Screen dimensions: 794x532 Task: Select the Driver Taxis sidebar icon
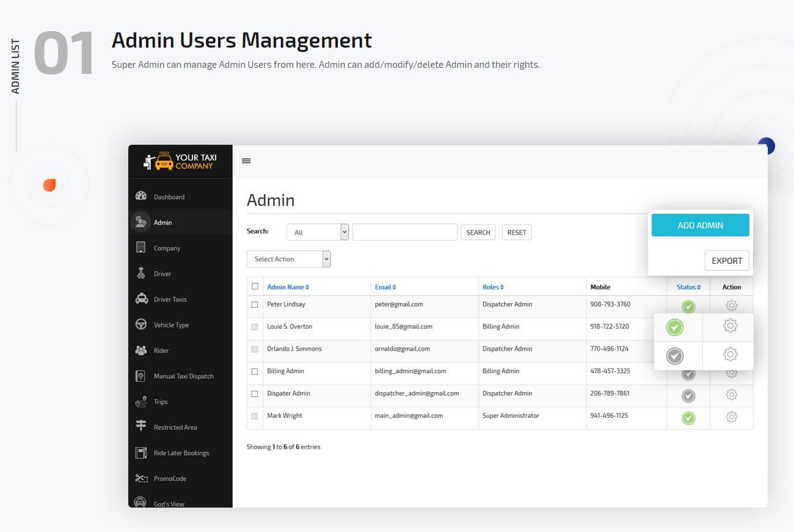(x=140, y=299)
